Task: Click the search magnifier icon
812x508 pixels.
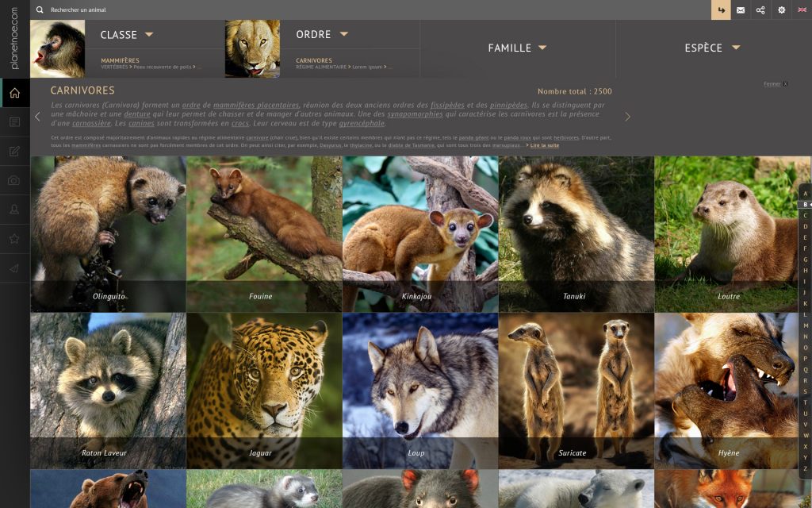Action: (x=40, y=10)
